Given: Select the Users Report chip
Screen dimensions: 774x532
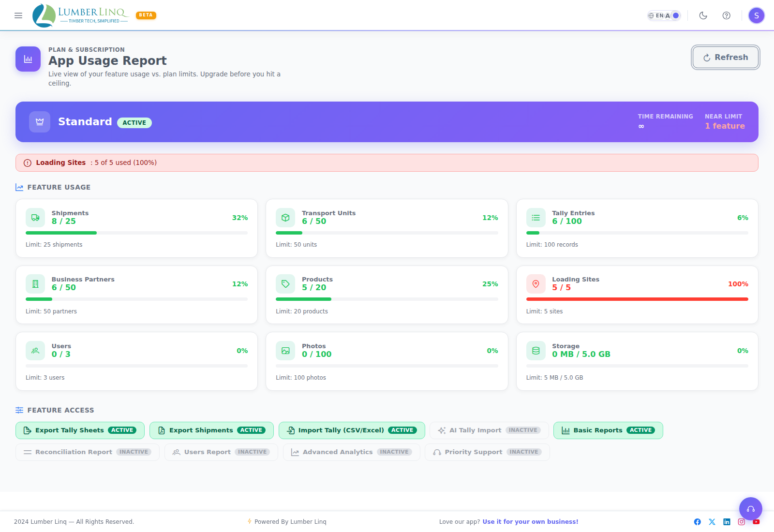Looking at the screenshot, I should (x=221, y=452).
